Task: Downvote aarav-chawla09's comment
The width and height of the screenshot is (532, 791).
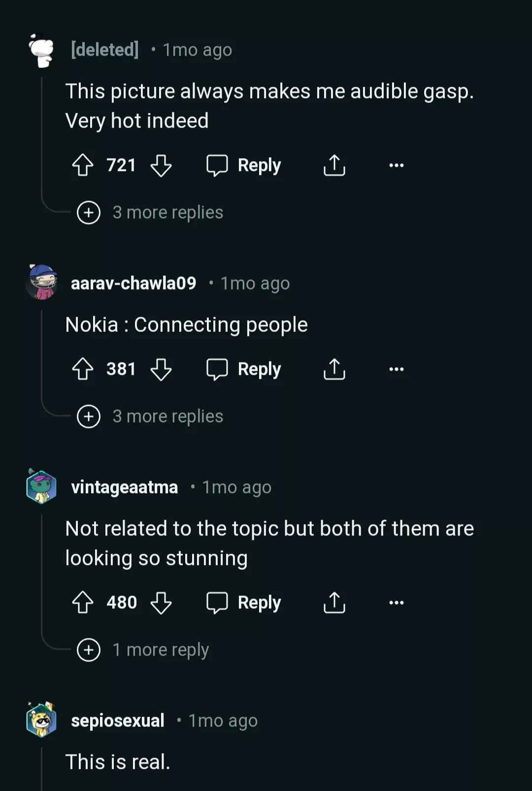Action: (161, 369)
